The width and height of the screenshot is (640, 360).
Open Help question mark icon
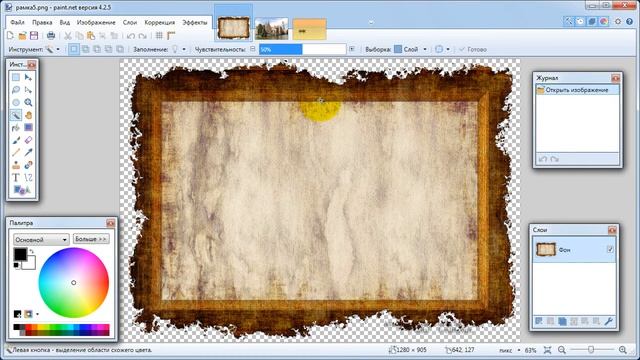click(630, 22)
